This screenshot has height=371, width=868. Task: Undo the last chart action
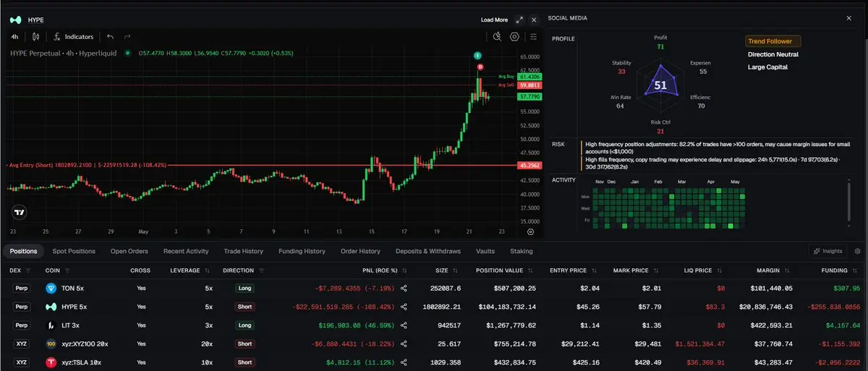click(110, 36)
